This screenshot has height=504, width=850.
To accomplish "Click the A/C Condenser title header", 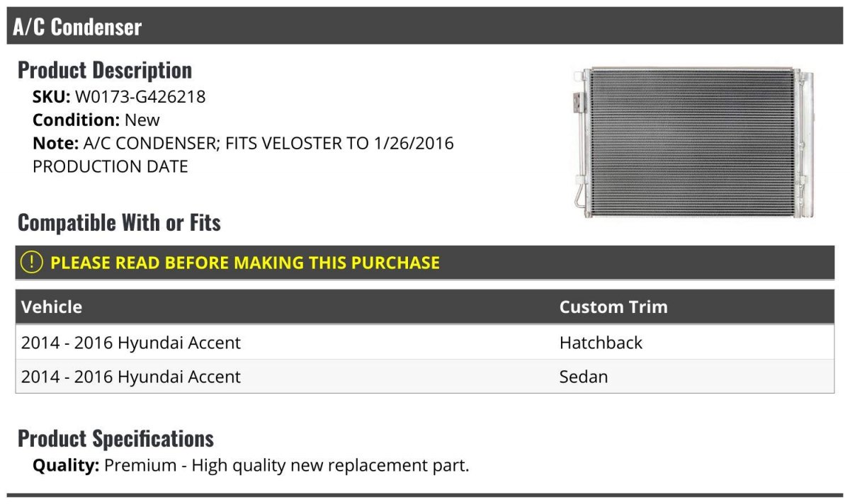I will click(77, 27).
